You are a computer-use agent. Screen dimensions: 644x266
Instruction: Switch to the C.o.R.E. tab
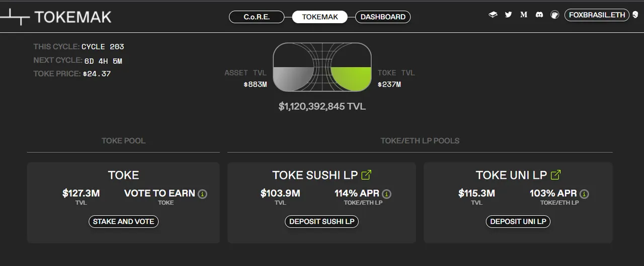coord(257,17)
